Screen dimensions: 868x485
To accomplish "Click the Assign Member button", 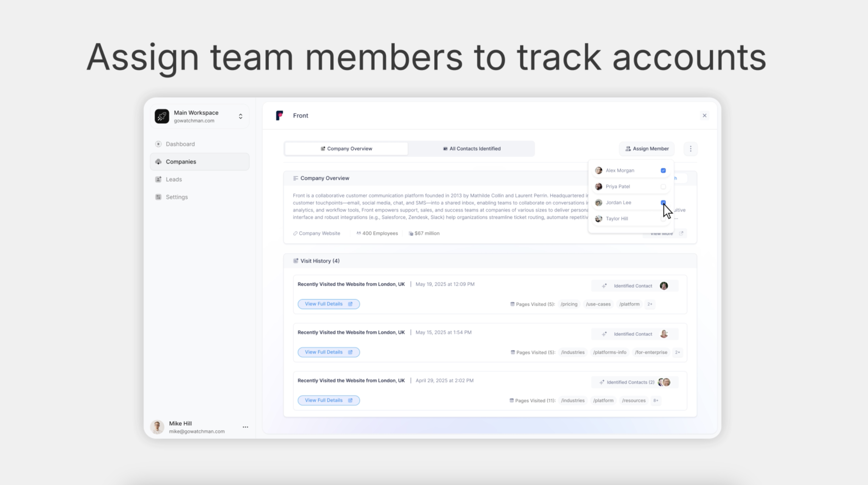I will [647, 149].
